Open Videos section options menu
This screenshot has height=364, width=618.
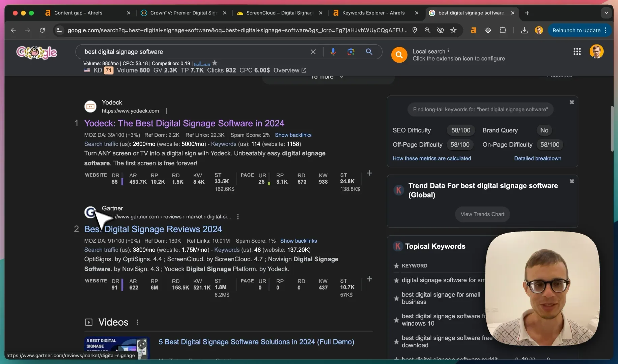138,322
